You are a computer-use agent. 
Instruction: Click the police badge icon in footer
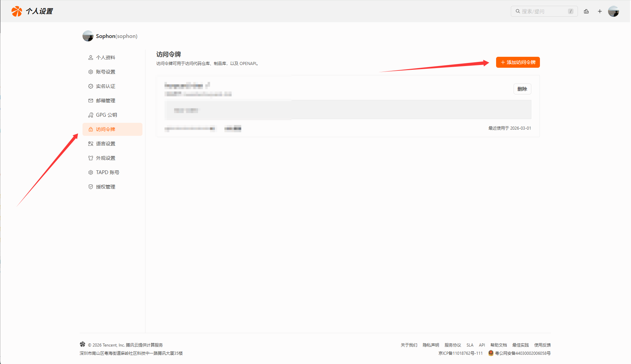[x=491, y=353]
